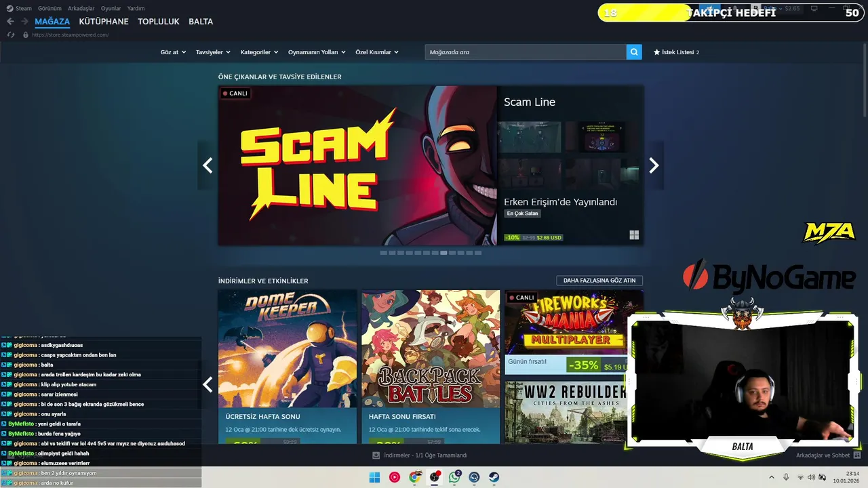
Task: Click the padlock icon beside the URL
Action: (x=26, y=35)
